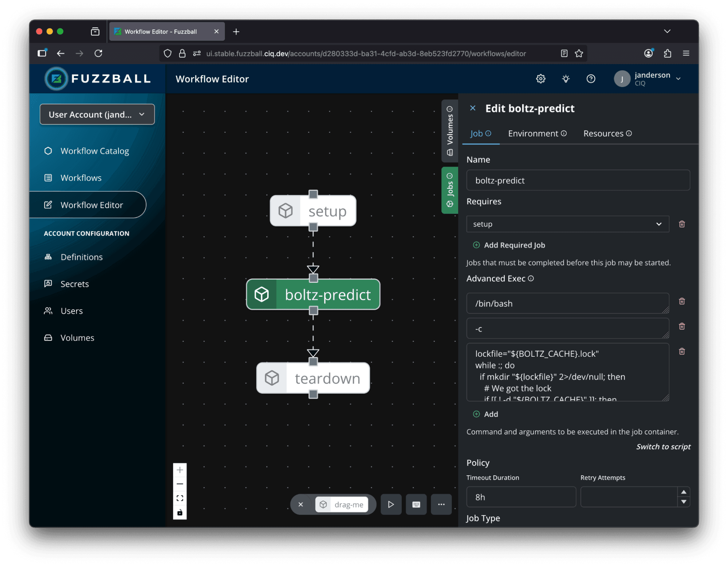Image resolution: width=728 pixels, height=566 pixels.
Task: Open the keyboard shortcuts icon in bottom toolbar
Action: click(x=416, y=504)
